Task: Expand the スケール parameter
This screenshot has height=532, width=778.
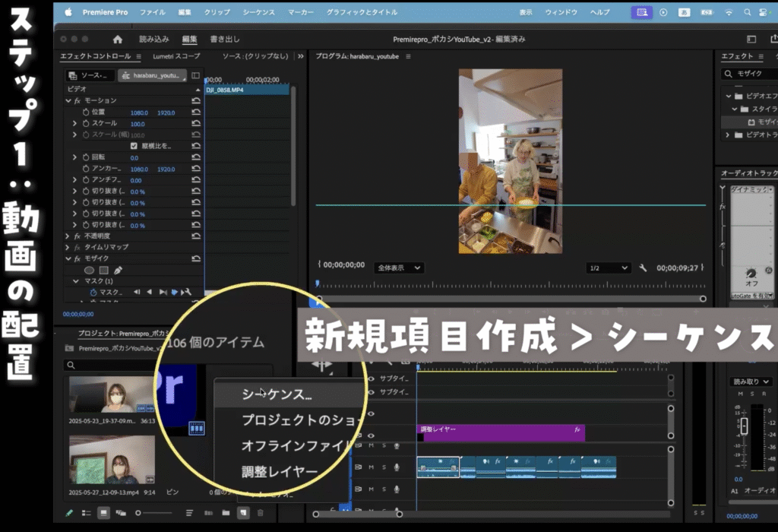Action: pos(74,123)
